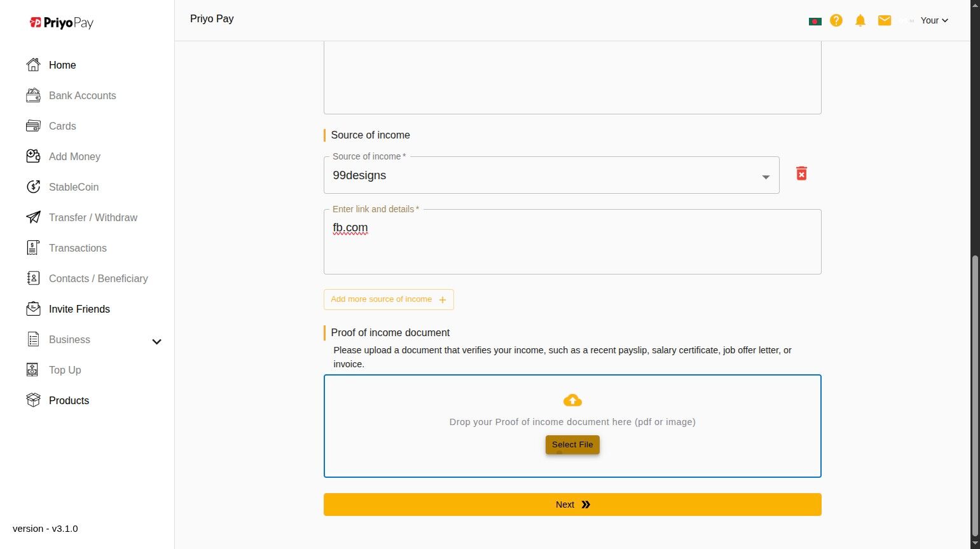
Task: Click the Transfer / Withdraw paper plane icon
Action: tap(33, 217)
